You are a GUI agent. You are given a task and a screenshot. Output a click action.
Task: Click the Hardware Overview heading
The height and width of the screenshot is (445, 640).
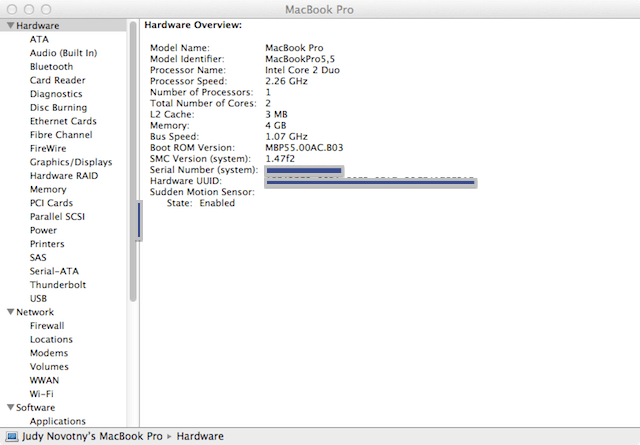pyautogui.click(x=193, y=25)
